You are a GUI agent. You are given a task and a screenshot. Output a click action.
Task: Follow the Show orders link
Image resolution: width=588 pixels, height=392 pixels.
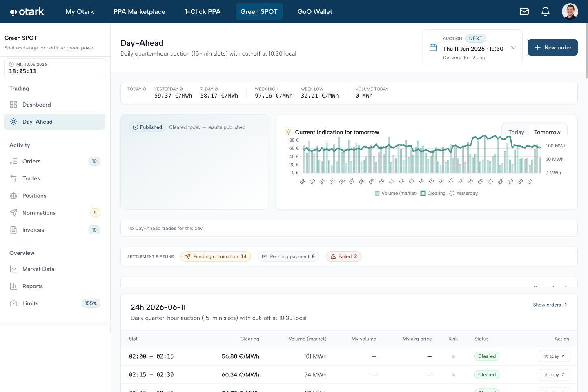pyautogui.click(x=550, y=305)
